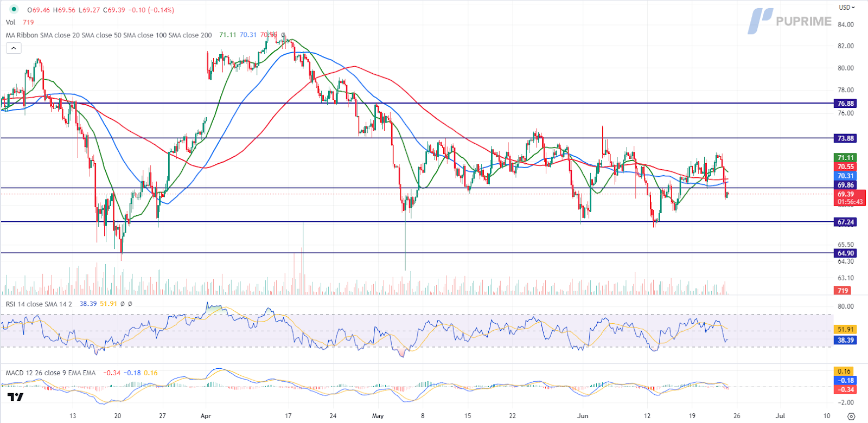The width and height of the screenshot is (868, 423).
Task: Click the May date on time axis
Action: coord(378,416)
